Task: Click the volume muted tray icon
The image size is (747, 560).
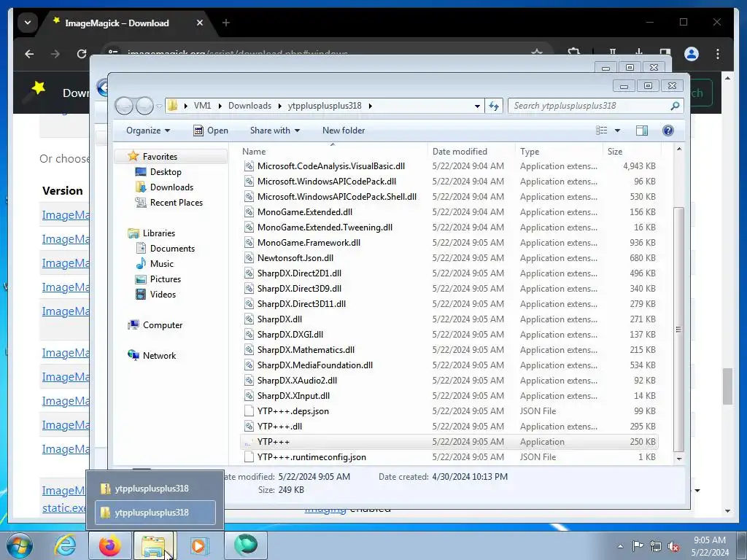Action: [673, 546]
